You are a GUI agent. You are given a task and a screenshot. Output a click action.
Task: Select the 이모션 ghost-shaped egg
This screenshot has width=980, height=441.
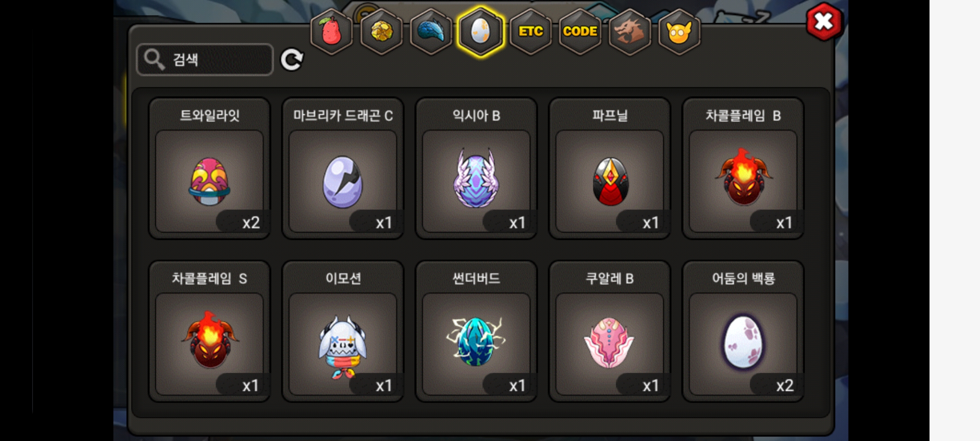pyautogui.click(x=343, y=331)
